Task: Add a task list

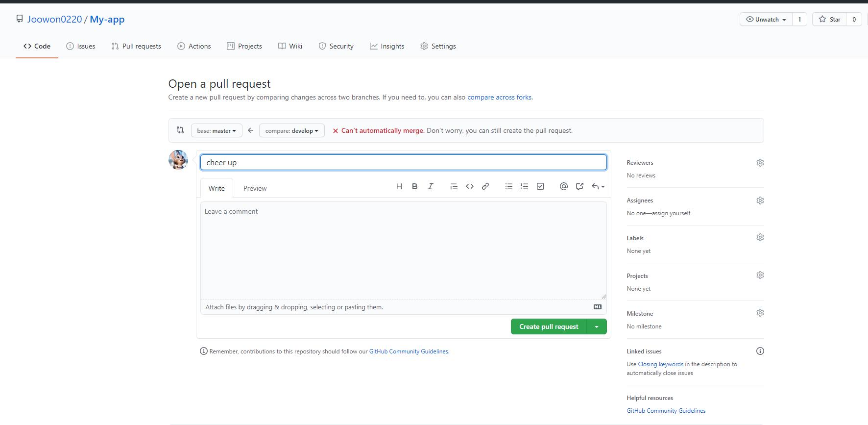Action: 540,186
